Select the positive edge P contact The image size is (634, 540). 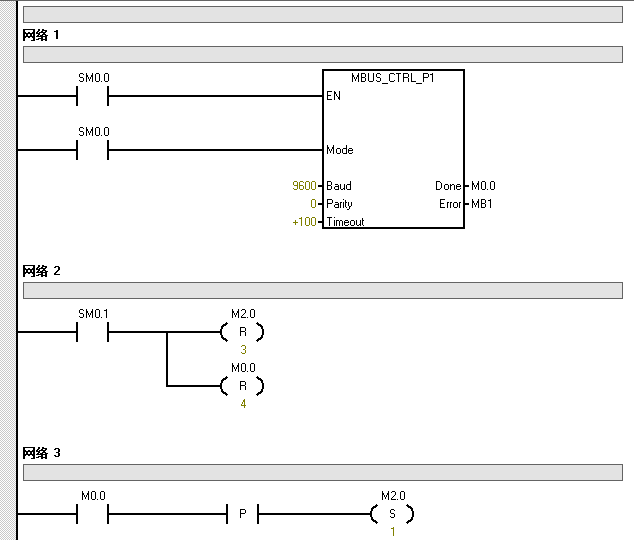click(243, 514)
